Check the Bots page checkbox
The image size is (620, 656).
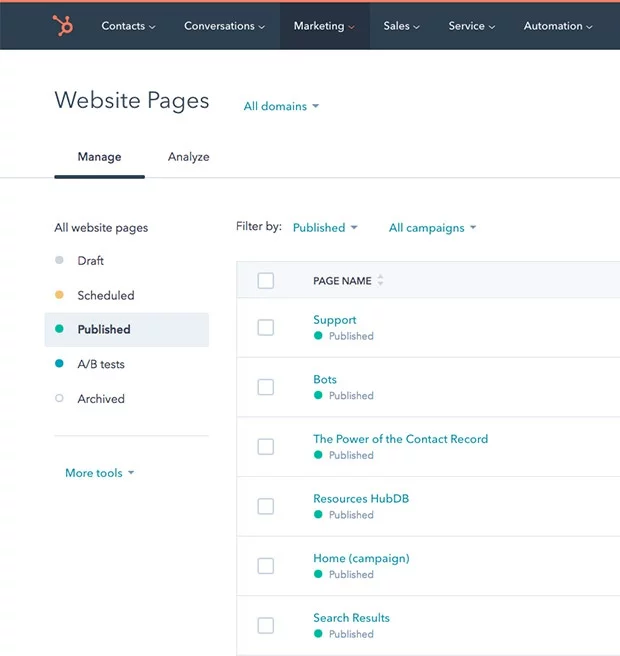click(x=266, y=387)
